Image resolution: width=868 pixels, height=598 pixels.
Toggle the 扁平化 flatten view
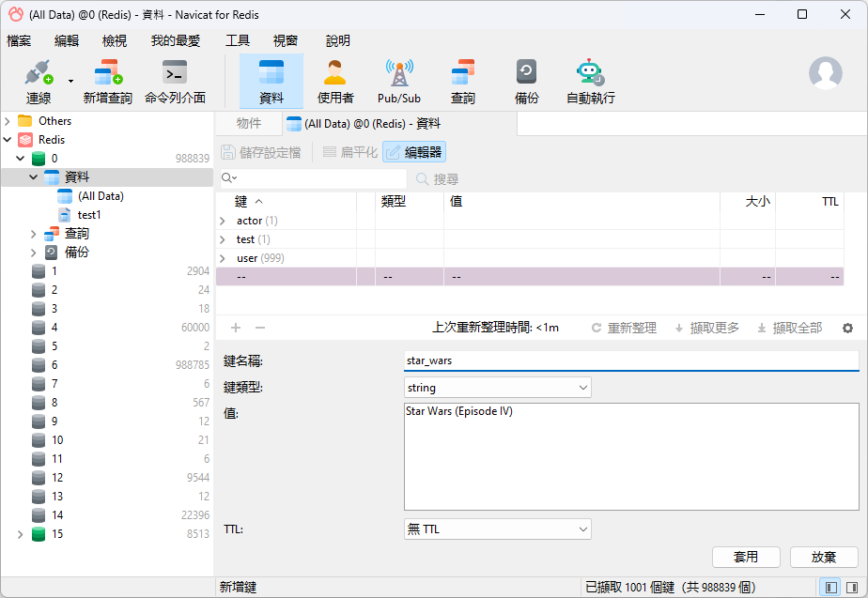[349, 152]
